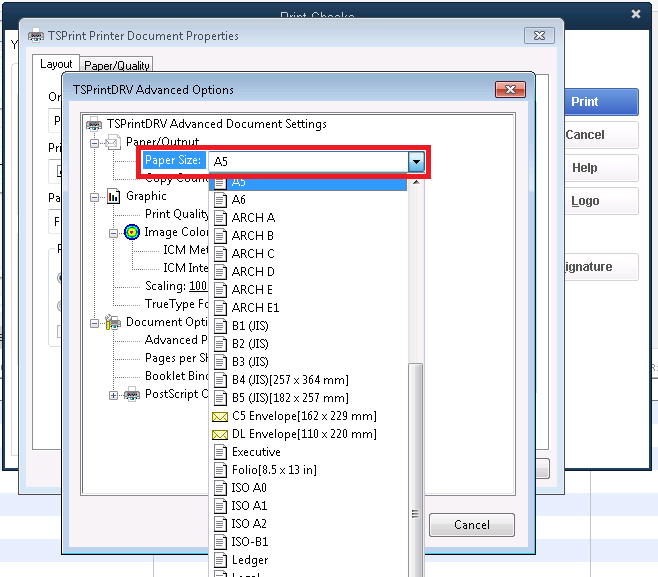Viewport: 658px width, 577px height.
Task: Choose B2 (JIS) paper size
Action: pos(310,344)
